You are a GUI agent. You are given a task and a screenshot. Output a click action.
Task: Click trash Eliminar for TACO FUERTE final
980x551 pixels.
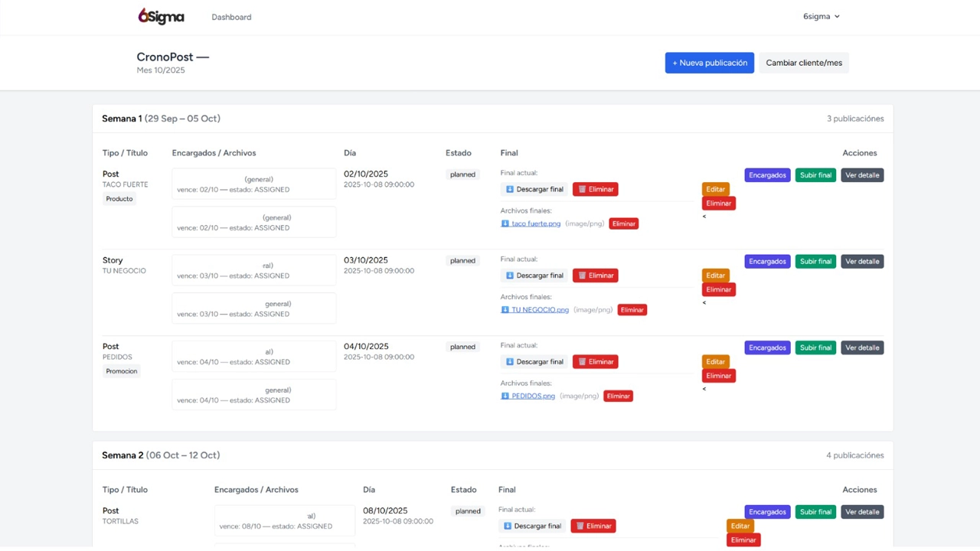click(595, 189)
